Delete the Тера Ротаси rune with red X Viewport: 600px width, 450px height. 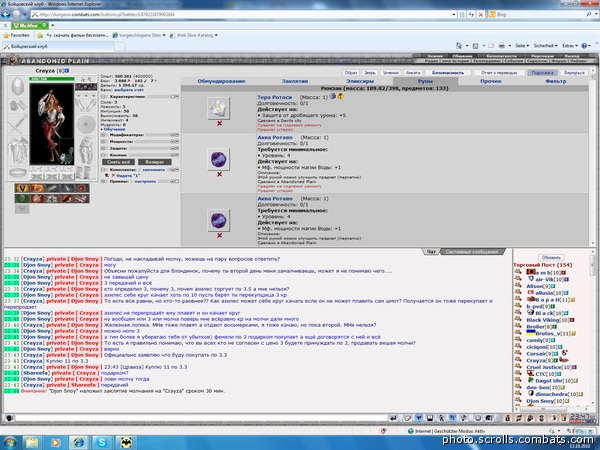[219, 123]
